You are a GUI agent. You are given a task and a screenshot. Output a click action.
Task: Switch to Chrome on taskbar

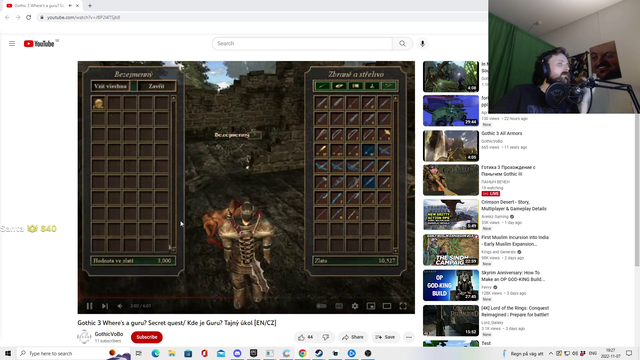pyautogui.click(x=302, y=353)
